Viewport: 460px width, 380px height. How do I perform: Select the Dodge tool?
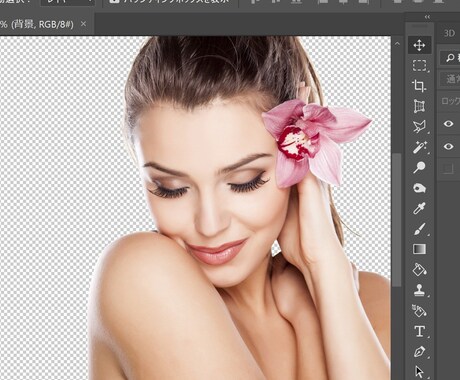click(x=419, y=167)
